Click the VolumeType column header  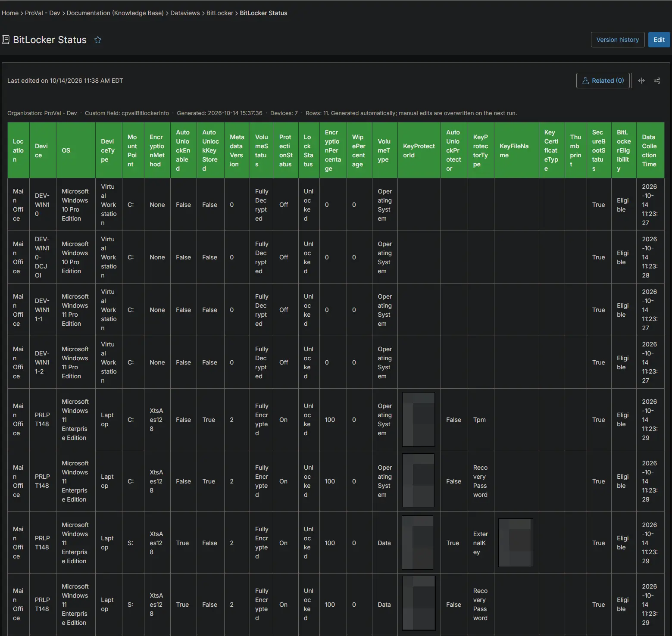(x=385, y=150)
